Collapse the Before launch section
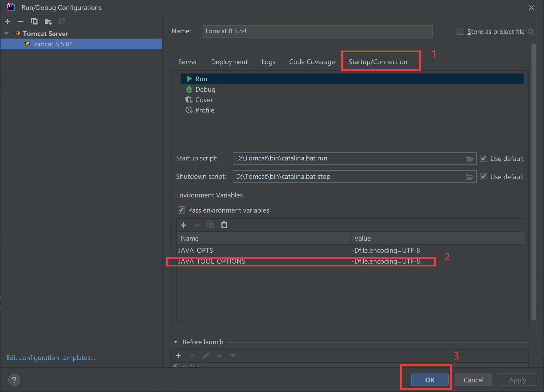544x392 pixels. (x=176, y=342)
